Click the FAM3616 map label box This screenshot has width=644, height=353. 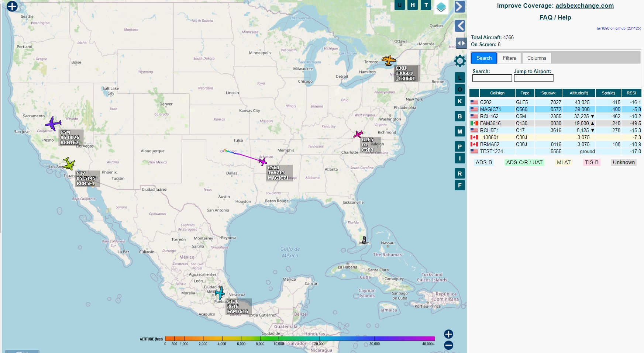pos(239,307)
